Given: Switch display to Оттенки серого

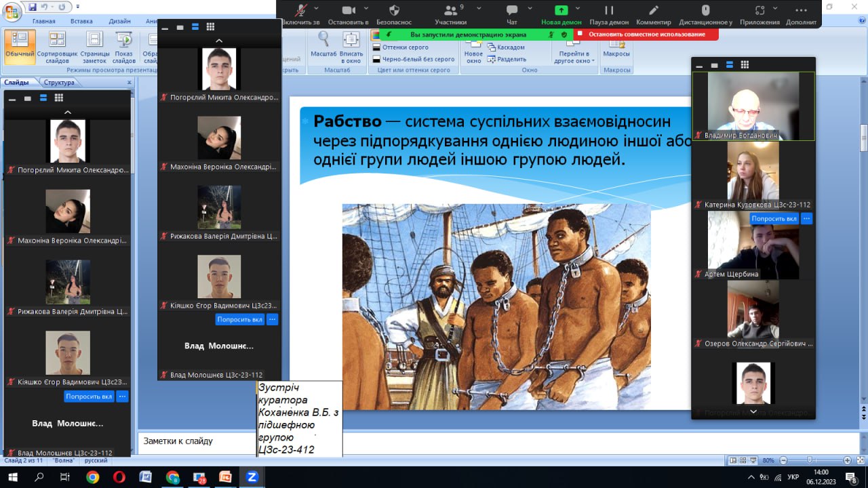Looking at the screenshot, I should (x=399, y=47).
